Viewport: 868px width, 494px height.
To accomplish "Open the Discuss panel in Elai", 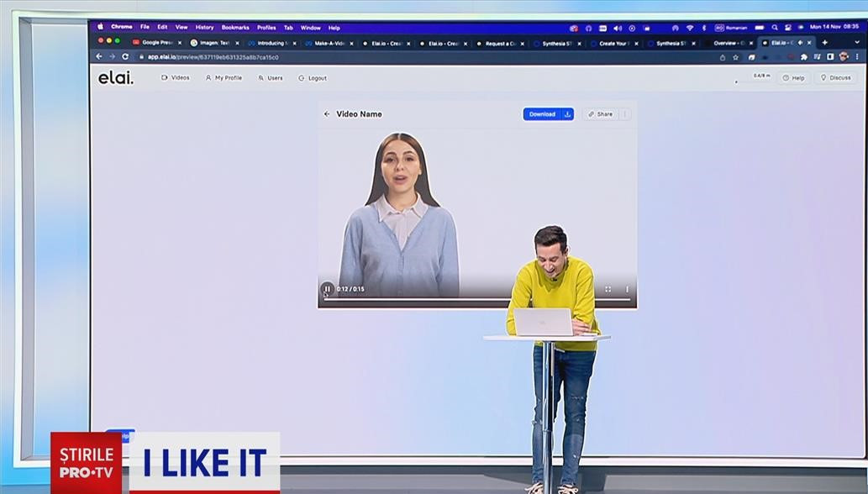I will 834,77.
